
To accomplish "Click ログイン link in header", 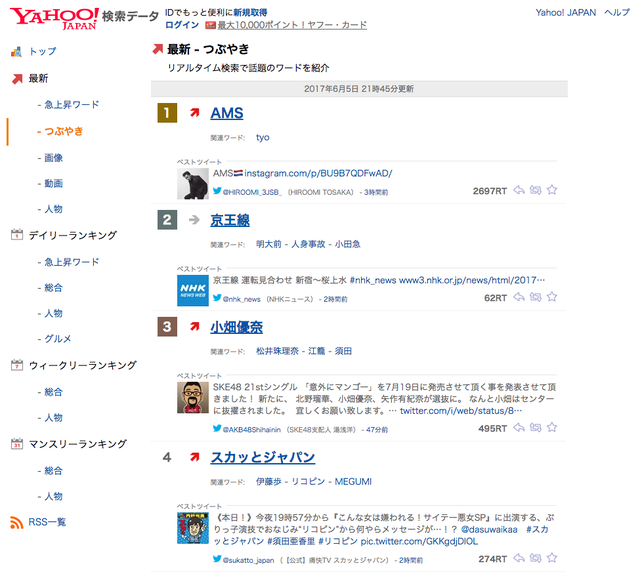I will click(182, 25).
